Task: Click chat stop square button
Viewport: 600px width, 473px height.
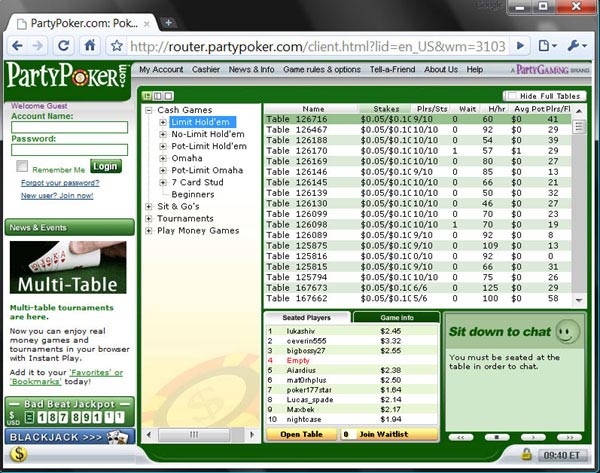Action: tap(497, 437)
